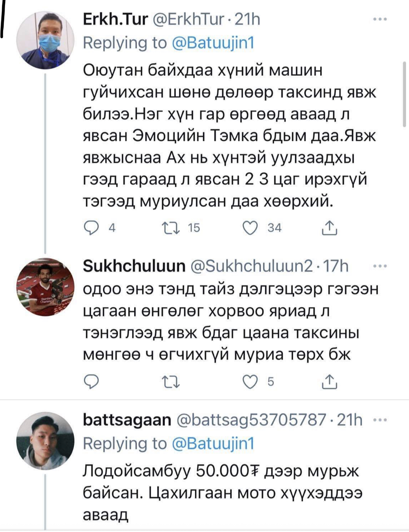The width and height of the screenshot is (409, 532).
Task: Like Sukhchuluun's tweet with 5 likes
Action: 251,382
